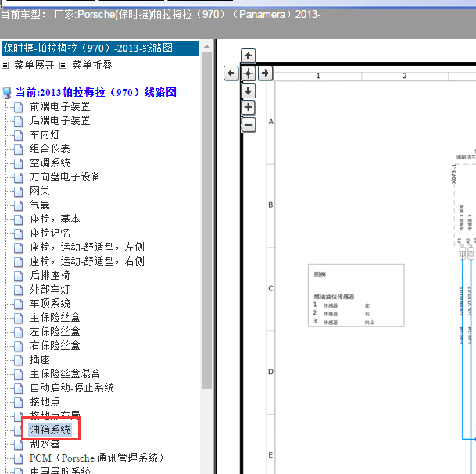
Task: Open 主保险丝盒 wiring diagram
Action: click(x=55, y=317)
